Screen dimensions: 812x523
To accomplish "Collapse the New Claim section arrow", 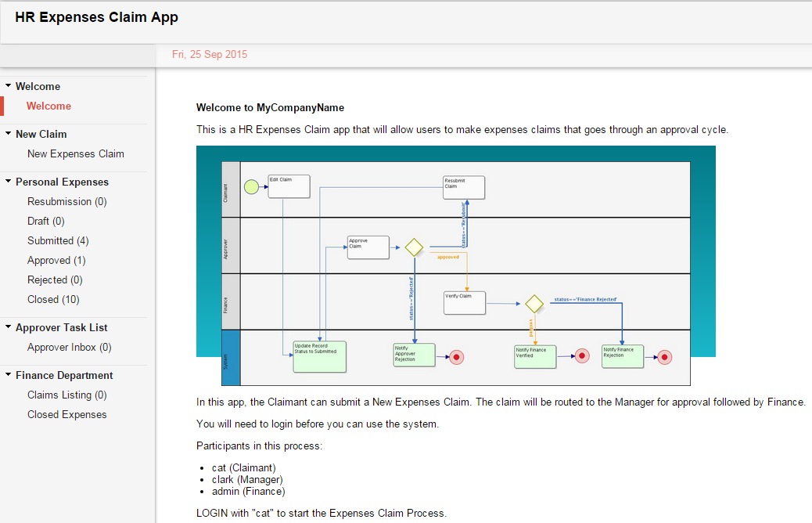I will point(8,134).
